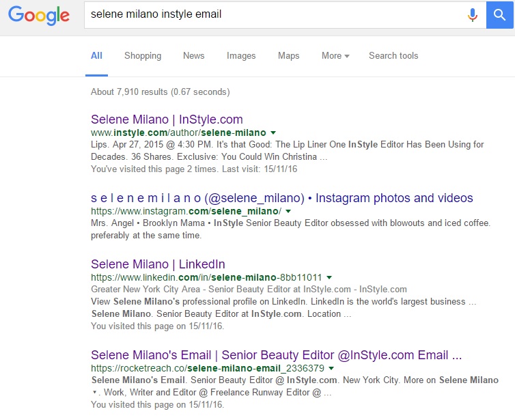Open Selene Milano | InStyle.com result
Image resolution: width=515 pixels, height=420 pixels.
point(167,120)
